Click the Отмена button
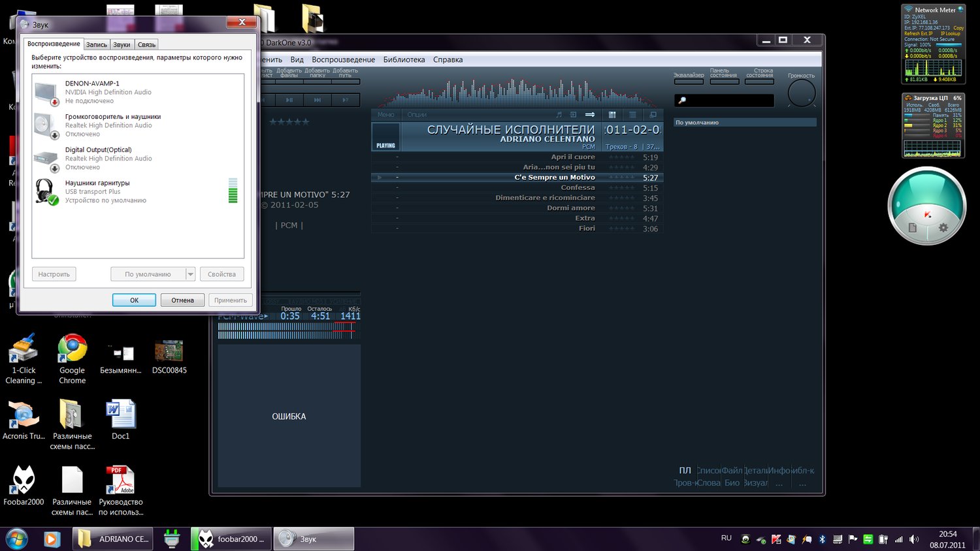 (x=182, y=300)
